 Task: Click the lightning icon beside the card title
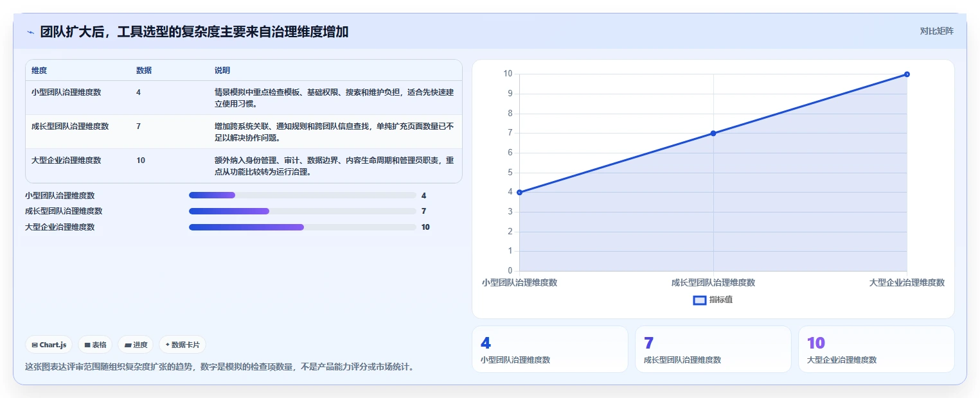(x=30, y=31)
